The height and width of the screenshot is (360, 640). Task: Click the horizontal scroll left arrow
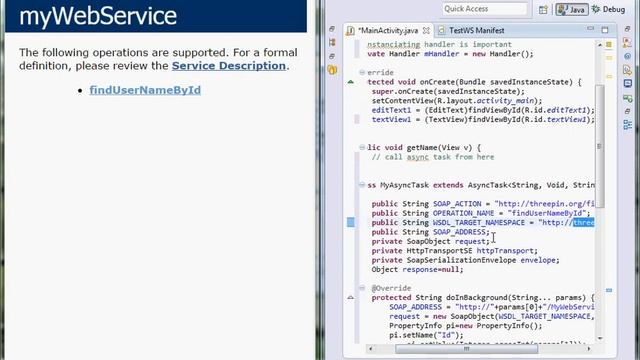pos(370,349)
